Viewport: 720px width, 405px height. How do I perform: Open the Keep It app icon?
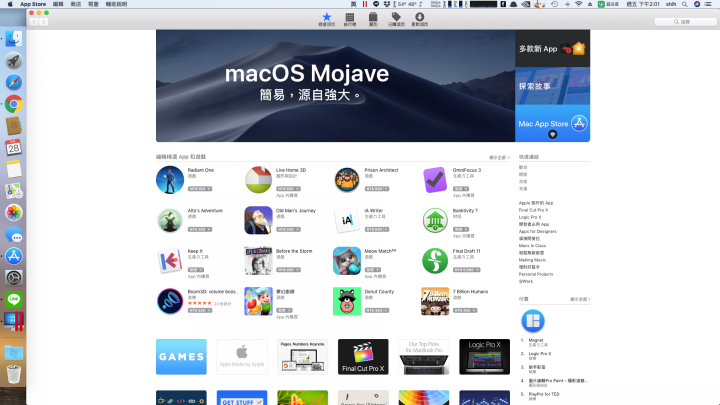point(170,260)
